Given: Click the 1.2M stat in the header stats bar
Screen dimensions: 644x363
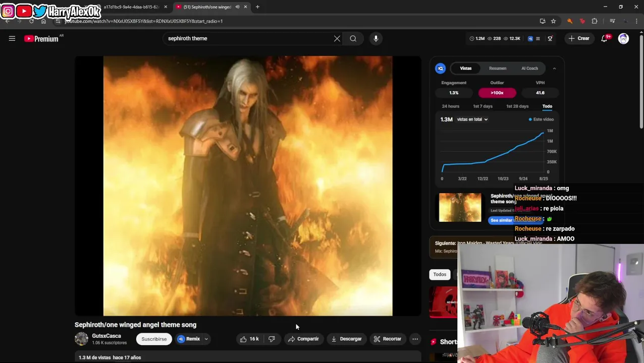Looking at the screenshot, I should (x=477, y=38).
